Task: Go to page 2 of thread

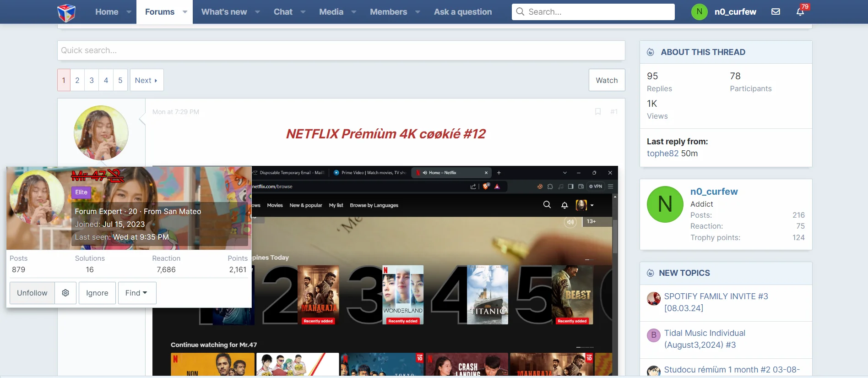Action: (77, 80)
